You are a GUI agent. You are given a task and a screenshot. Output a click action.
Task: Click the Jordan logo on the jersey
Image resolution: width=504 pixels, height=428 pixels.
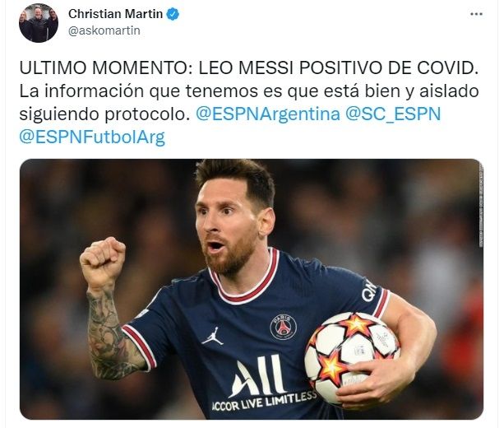[213, 337]
